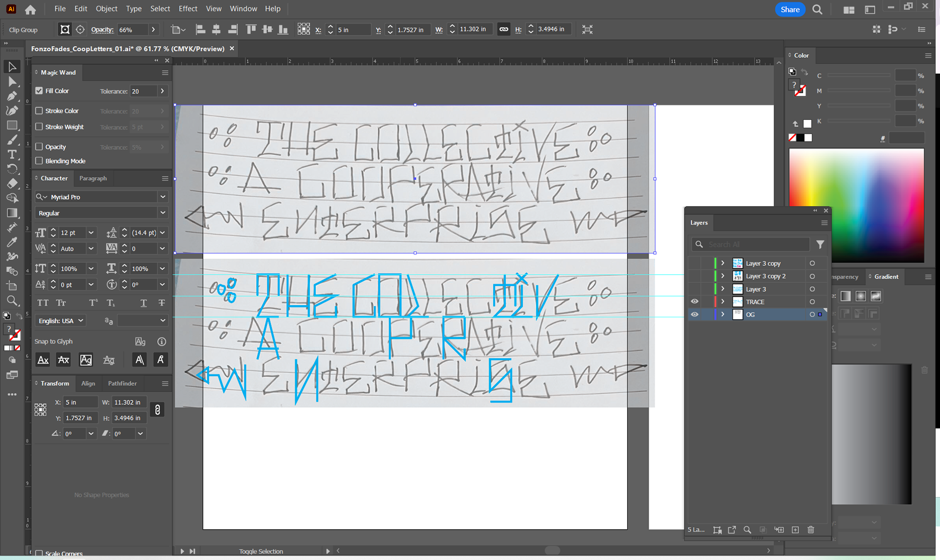Select the Direct Selection tool
The width and height of the screenshot is (940, 560).
coord(12,81)
